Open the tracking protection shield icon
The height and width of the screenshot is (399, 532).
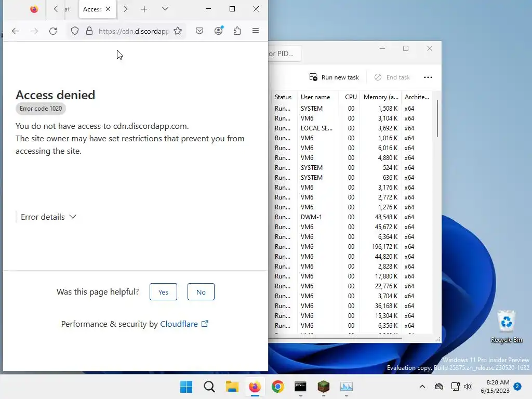tap(75, 31)
